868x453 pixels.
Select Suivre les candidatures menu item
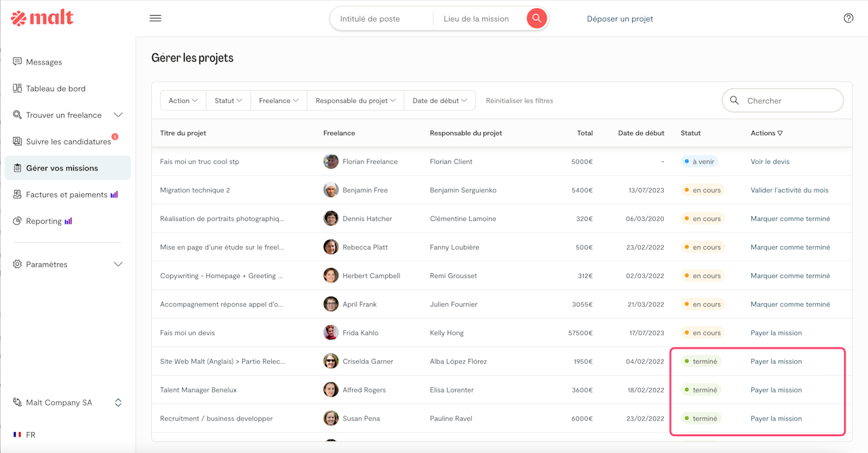pyautogui.click(x=68, y=142)
